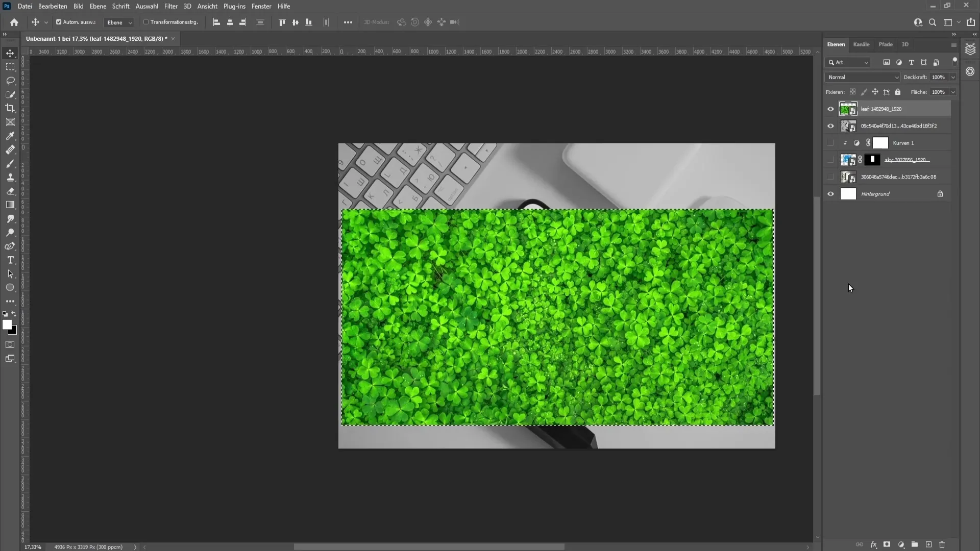Viewport: 980px width, 551px height.
Task: Open the Ebene menu
Action: tap(97, 6)
